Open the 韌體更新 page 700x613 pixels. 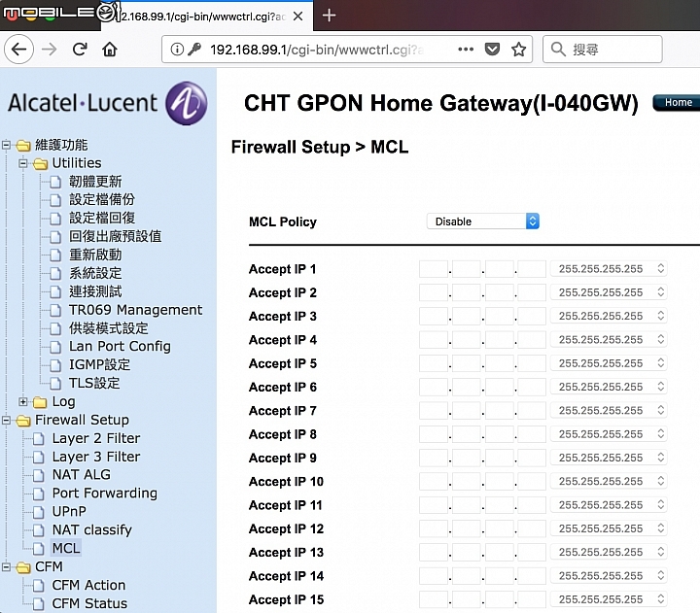[x=95, y=182]
